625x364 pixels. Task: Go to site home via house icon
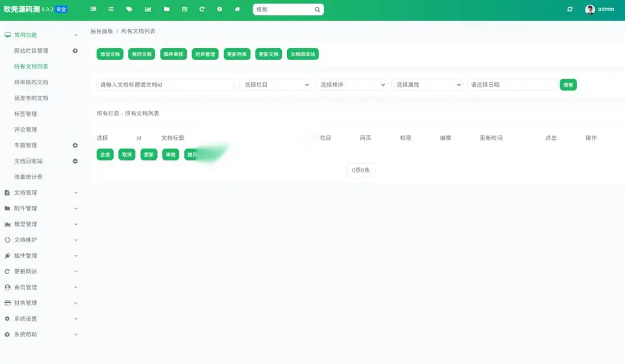[x=237, y=9]
